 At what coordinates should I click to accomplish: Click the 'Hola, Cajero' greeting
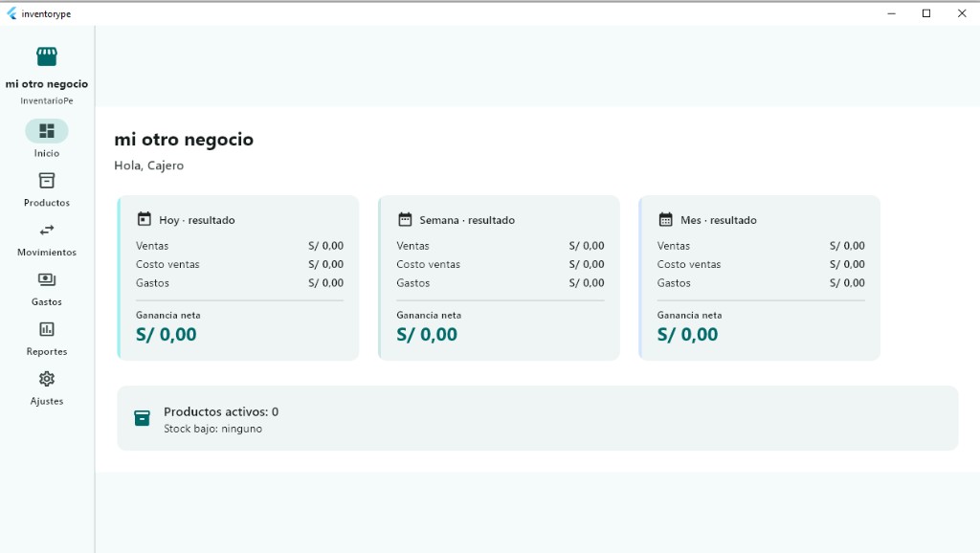coord(148,166)
